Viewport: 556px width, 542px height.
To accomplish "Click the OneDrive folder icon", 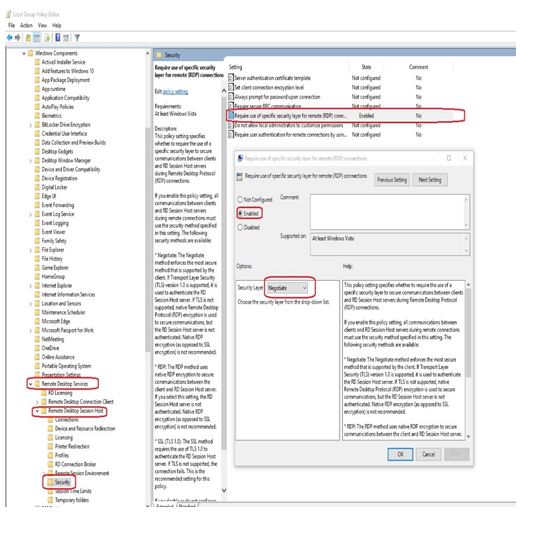I will (37, 348).
